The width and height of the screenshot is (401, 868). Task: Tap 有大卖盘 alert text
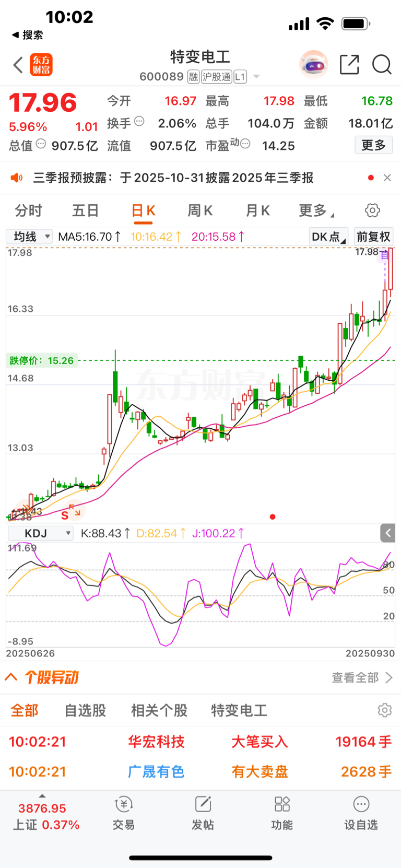260,771
